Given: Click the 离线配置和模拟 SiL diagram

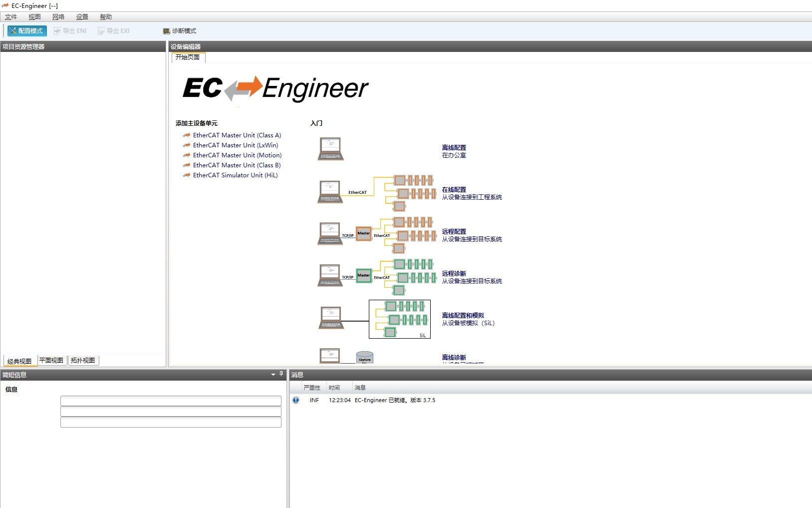Looking at the screenshot, I should [x=374, y=319].
